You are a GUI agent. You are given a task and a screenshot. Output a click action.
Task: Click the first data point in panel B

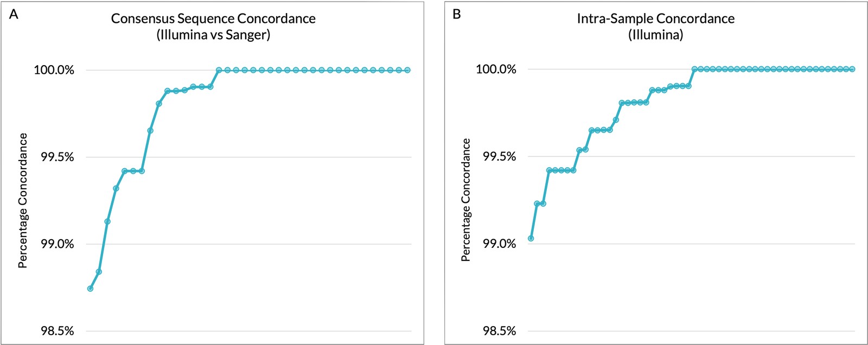pos(531,238)
